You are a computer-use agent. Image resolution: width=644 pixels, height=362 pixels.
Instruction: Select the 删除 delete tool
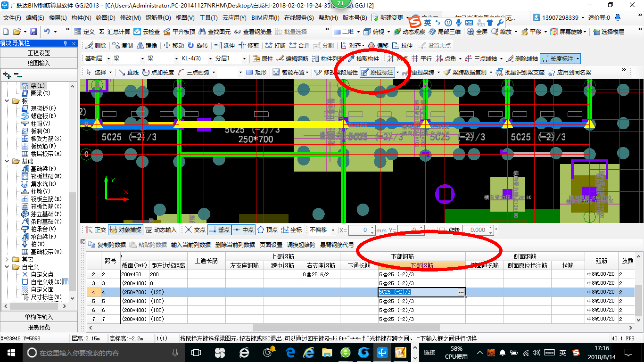pyautogui.click(x=96, y=46)
